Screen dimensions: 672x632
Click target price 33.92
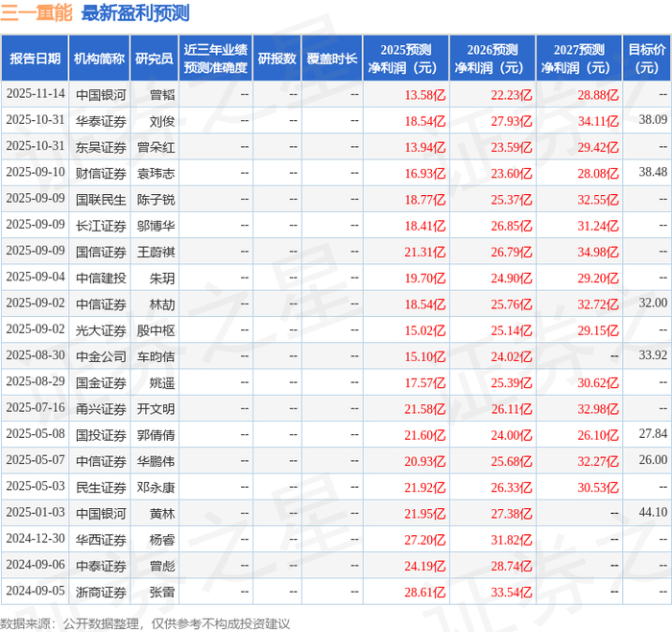tap(653, 355)
